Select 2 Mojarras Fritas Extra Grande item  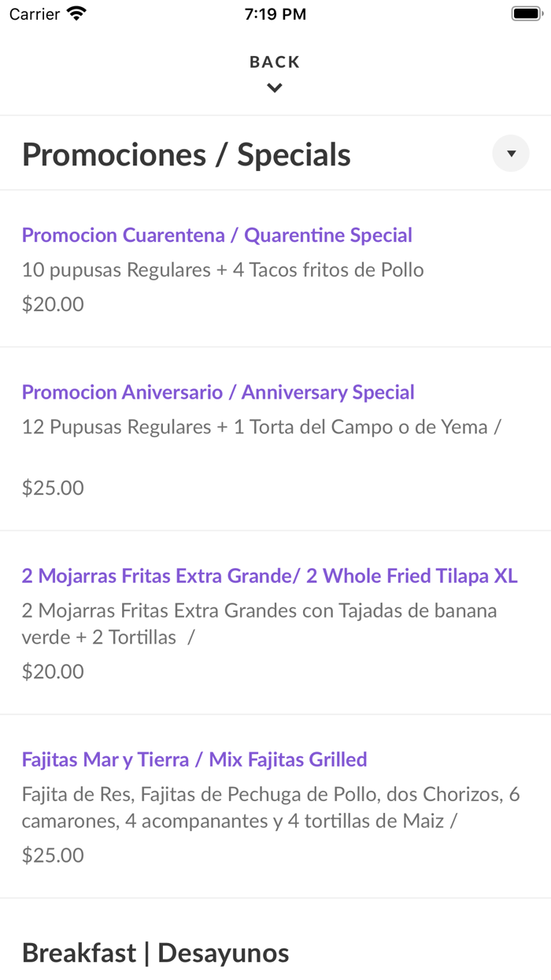pyautogui.click(x=269, y=576)
